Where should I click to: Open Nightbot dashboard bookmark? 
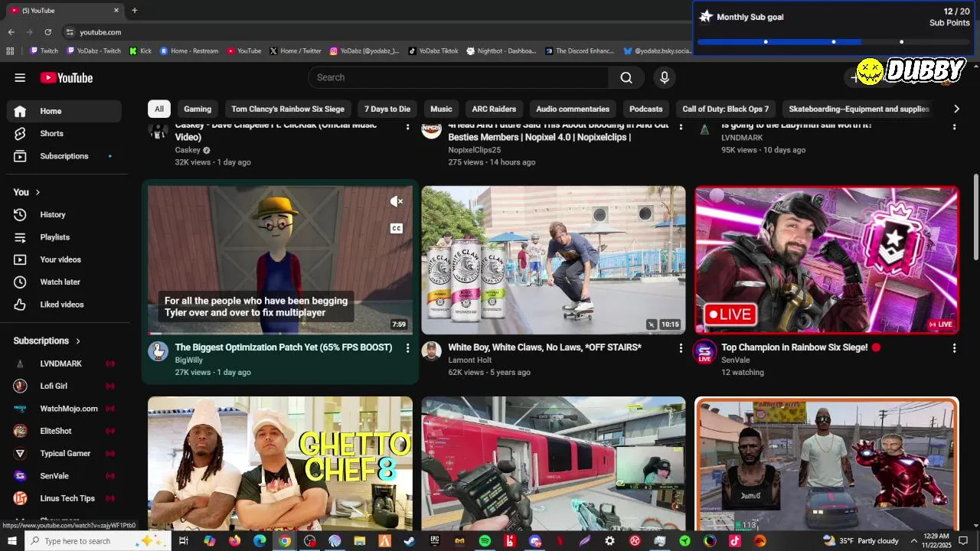(x=501, y=51)
